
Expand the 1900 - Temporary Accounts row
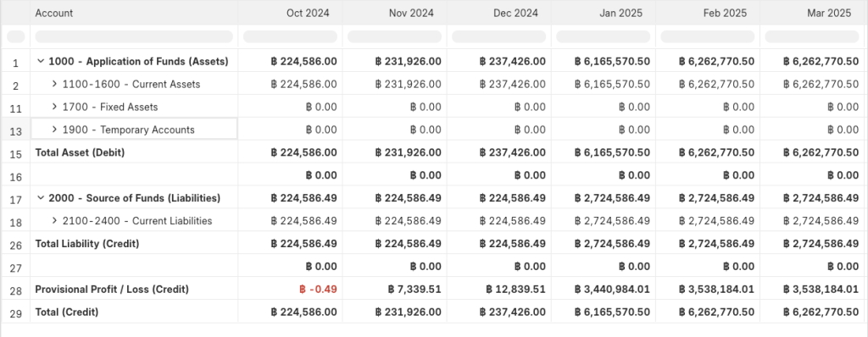[54, 130]
